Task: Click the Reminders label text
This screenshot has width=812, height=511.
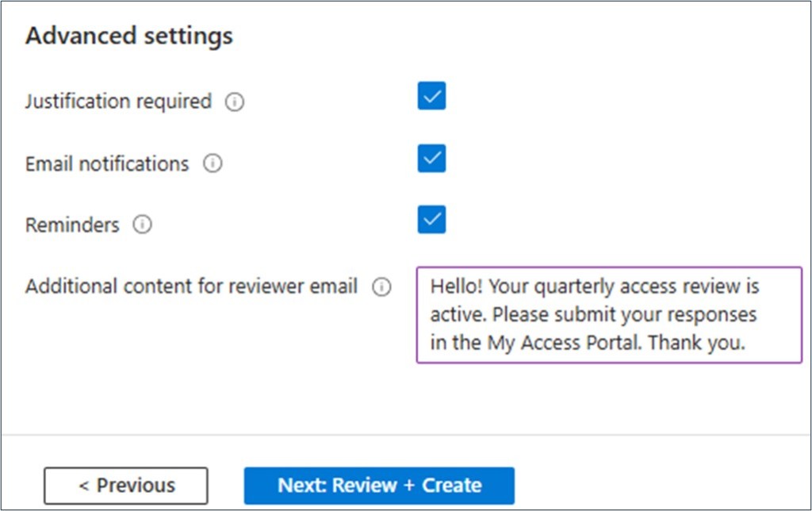Action: (72, 225)
